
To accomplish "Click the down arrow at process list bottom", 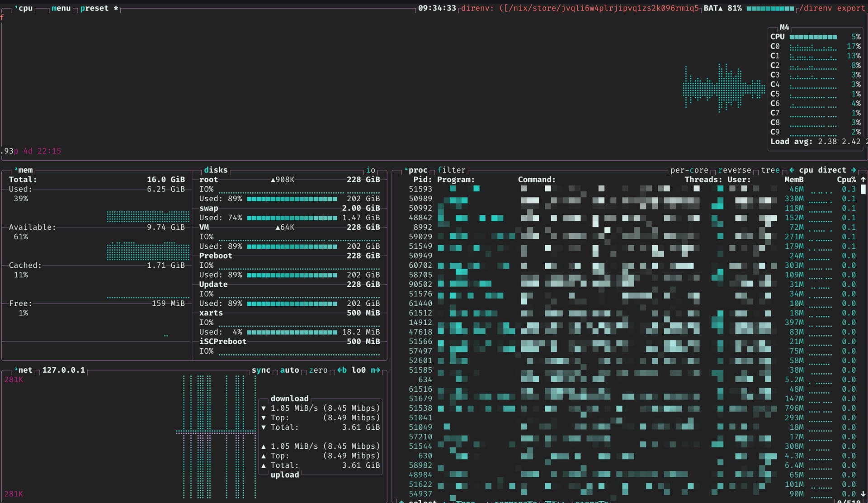I will coord(863,494).
